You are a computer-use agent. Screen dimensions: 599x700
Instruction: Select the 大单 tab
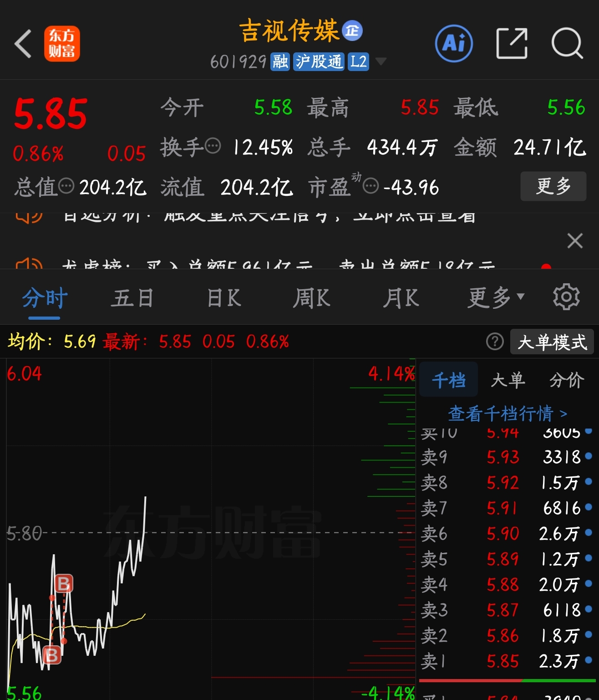coord(508,380)
